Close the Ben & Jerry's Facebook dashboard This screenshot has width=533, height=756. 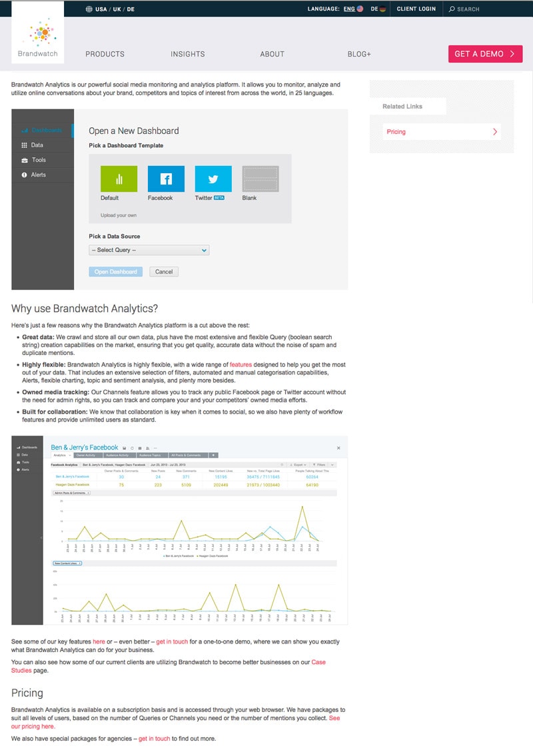338,448
